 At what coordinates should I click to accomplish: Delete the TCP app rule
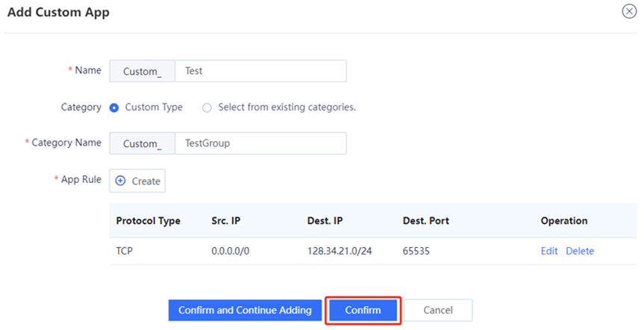[580, 251]
